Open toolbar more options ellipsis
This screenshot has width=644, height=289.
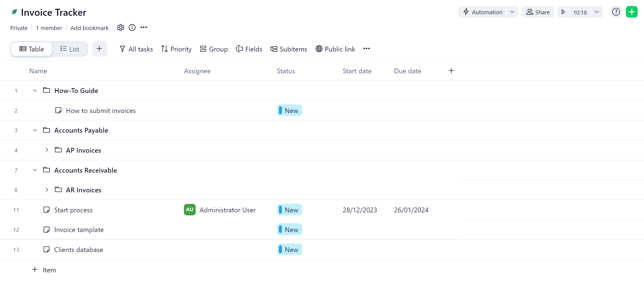pos(367,49)
